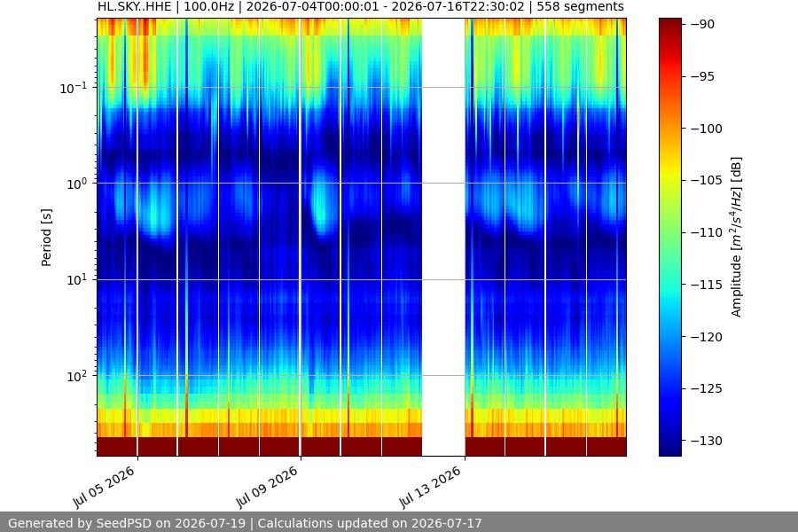Click the 10⁻¹ period tick label
Image resolution: width=798 pixels, height=532 pixels.
73,88
